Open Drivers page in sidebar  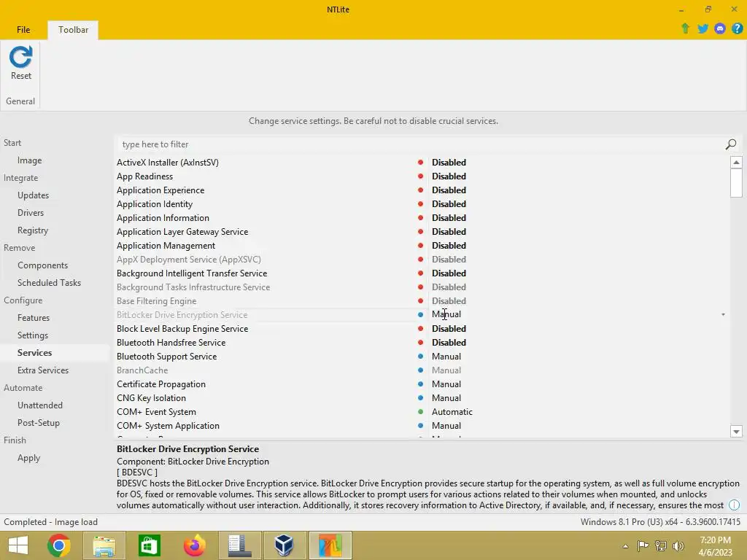click(31, 213)
